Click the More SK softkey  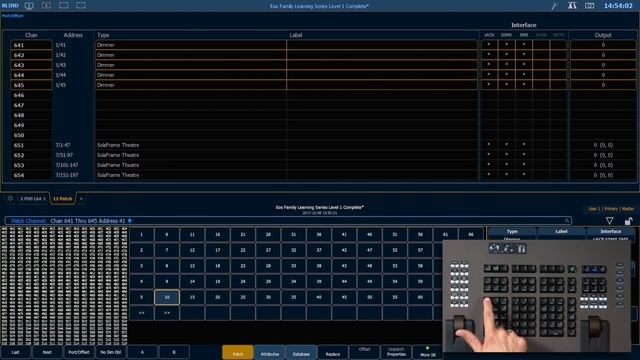click(427, 353)
